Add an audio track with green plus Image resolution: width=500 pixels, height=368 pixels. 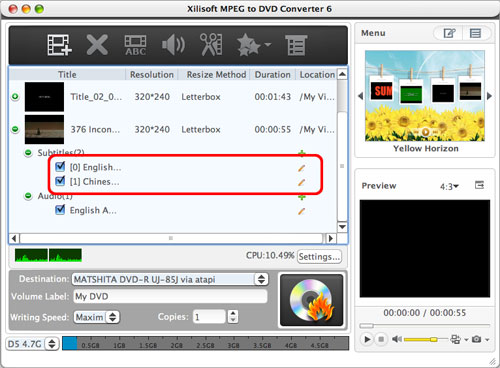click(x=302, y=197)
